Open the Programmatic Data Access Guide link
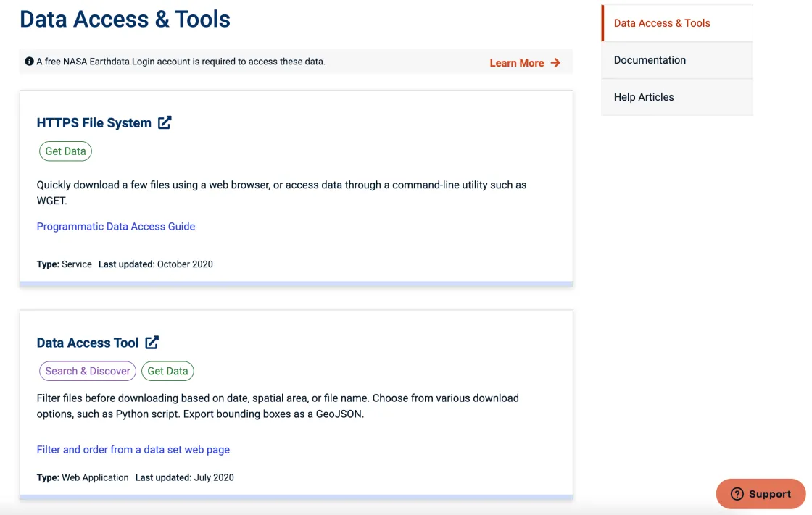The width and height of the screenshot is (812, 515). click(116, 226)
